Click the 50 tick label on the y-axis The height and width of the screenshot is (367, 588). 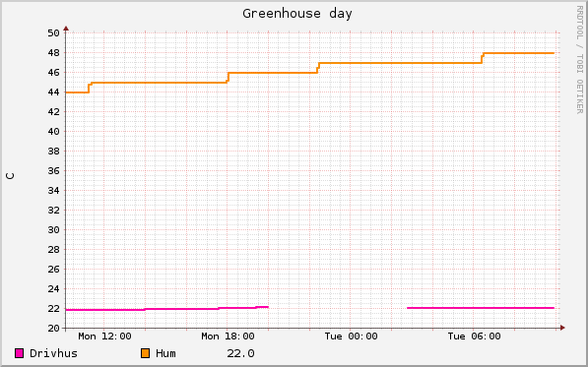coord(53,33)
